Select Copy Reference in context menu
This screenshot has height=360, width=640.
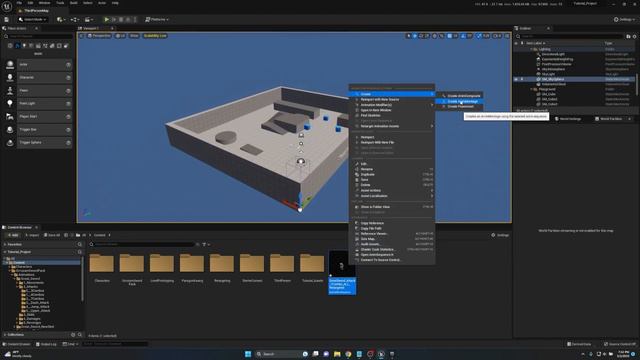392,223
